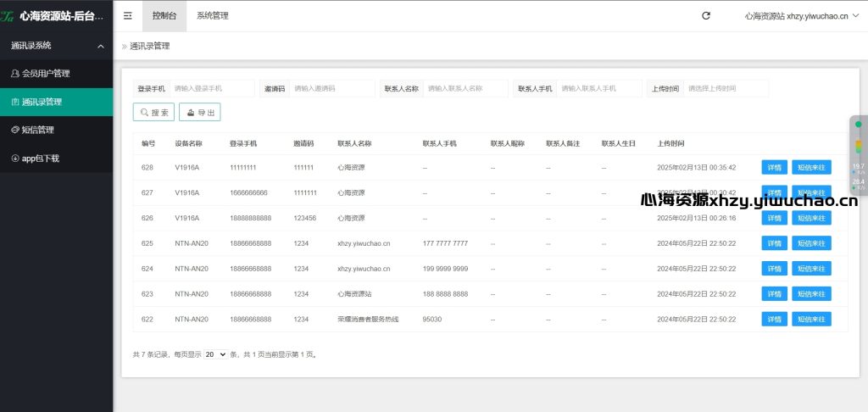Click the 心海资源站-后台 site title
868x412 pixels.
[61, 17]
